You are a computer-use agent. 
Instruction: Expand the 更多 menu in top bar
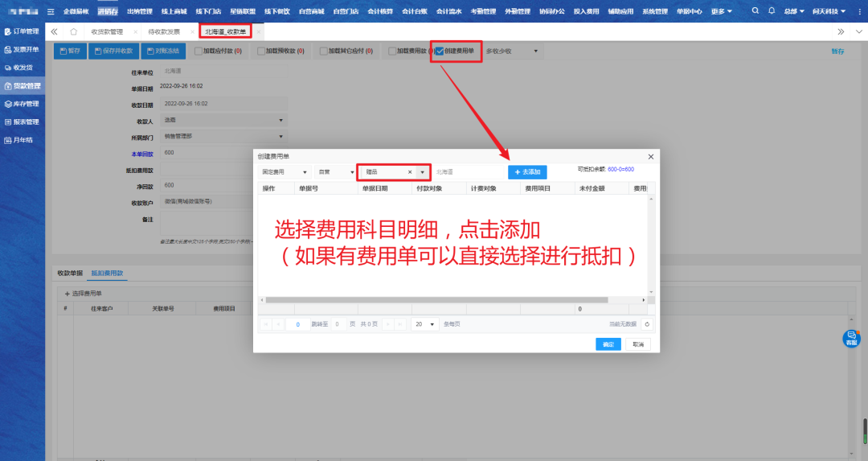coord(721,11)
